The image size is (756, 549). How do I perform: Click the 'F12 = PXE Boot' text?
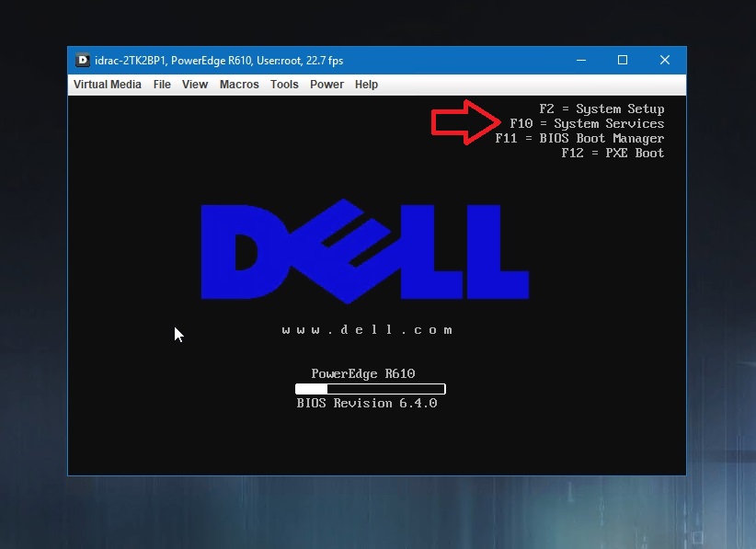point(613,153)
